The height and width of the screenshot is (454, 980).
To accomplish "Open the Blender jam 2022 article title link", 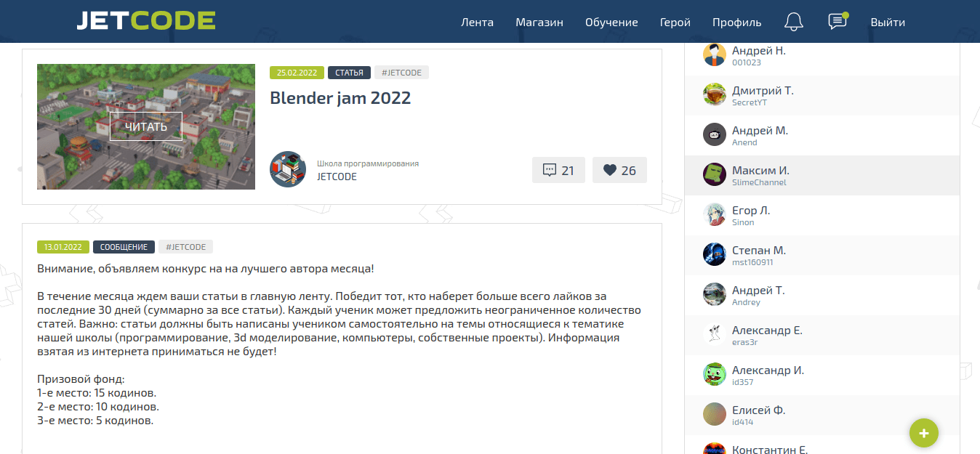I will pos(340,98).
